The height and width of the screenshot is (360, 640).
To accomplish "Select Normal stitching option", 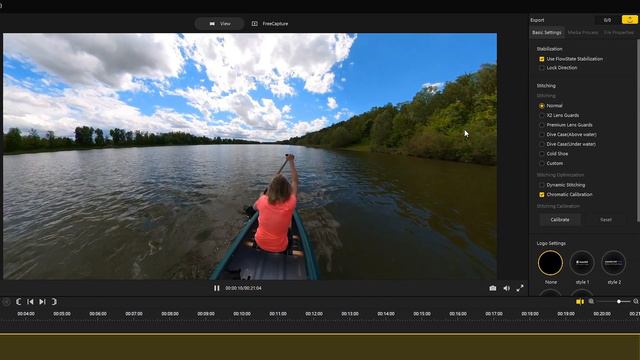I will pos(542,106).
